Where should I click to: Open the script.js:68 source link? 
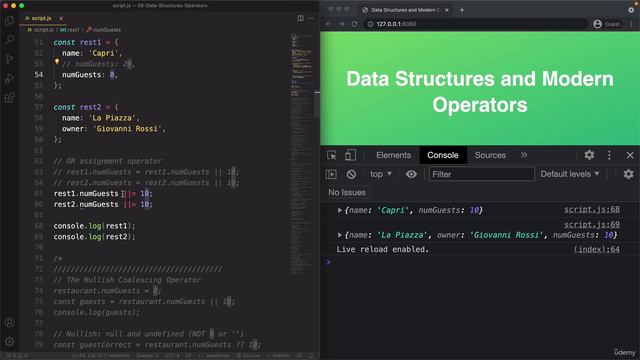tap(591, 209)
